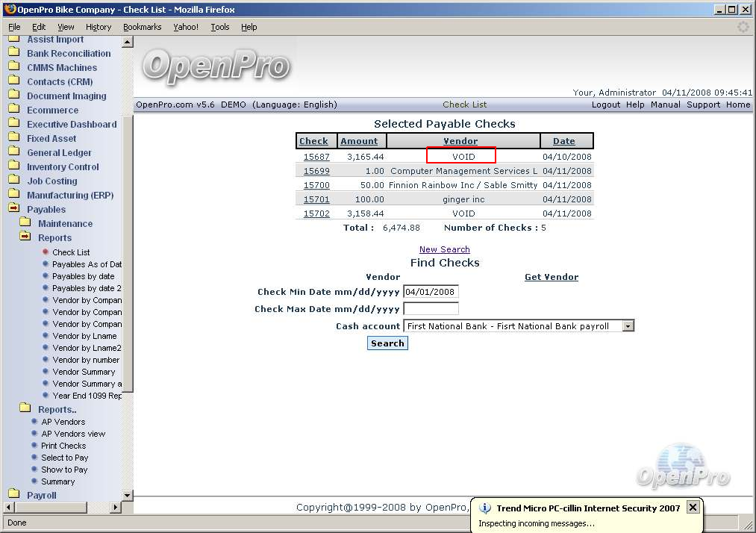
Task: Open the Bookmarks menu
Action: point(142,27)
